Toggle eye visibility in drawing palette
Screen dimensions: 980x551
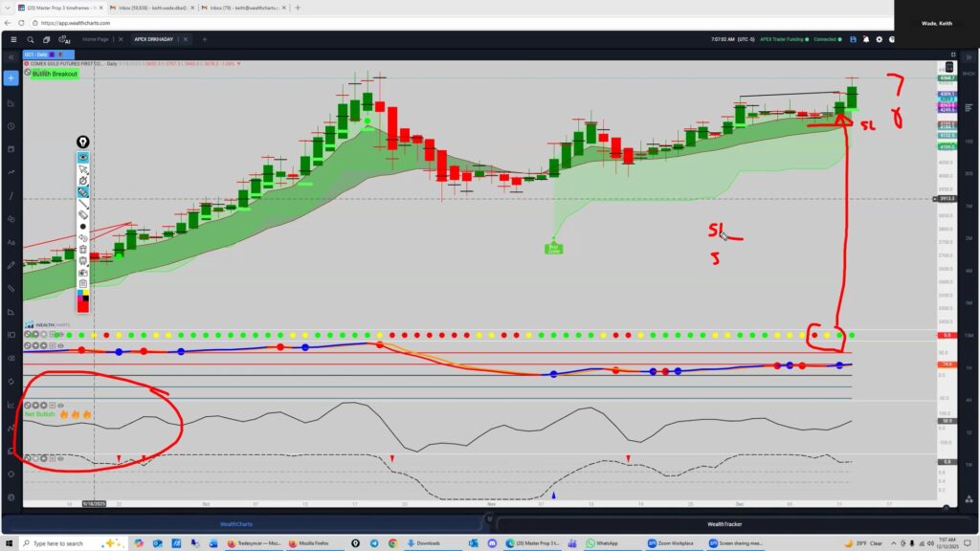[x=83, y=158]
